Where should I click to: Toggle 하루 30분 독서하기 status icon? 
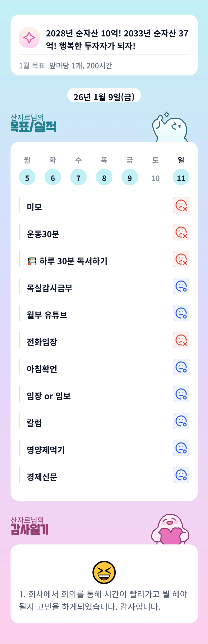pyautogui.click(x=181, y=259)
